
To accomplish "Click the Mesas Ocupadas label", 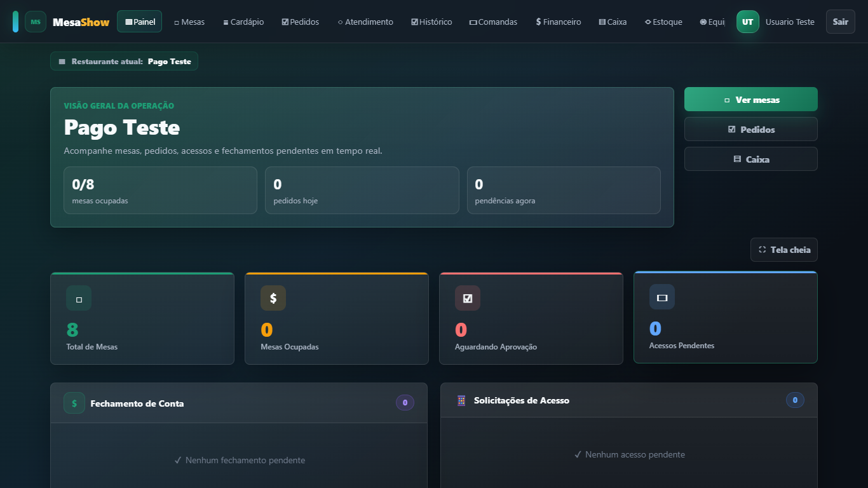I will 290,347.
